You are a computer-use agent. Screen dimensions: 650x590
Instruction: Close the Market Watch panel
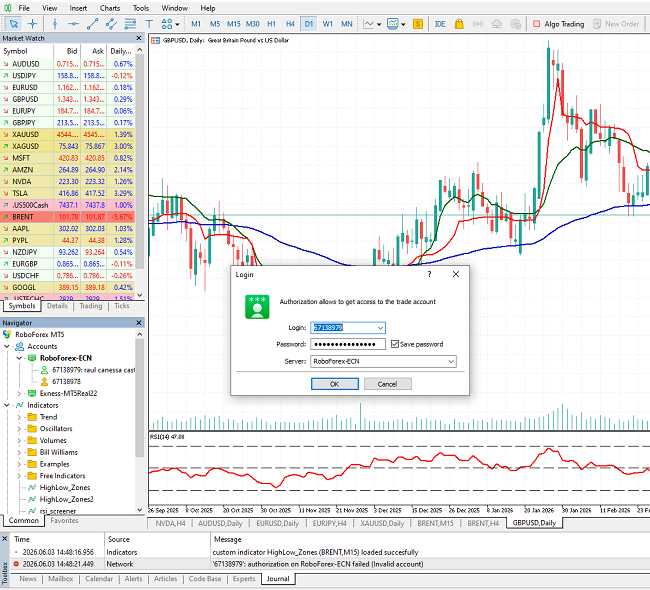point(139,38)
